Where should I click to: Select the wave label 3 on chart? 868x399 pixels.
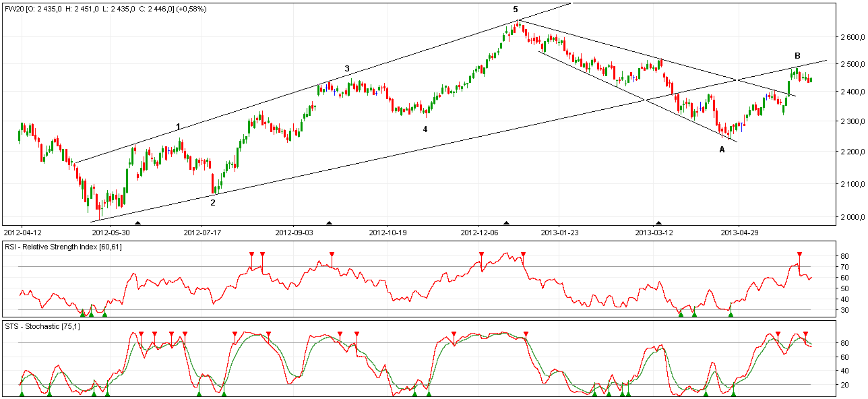[347, 69]
